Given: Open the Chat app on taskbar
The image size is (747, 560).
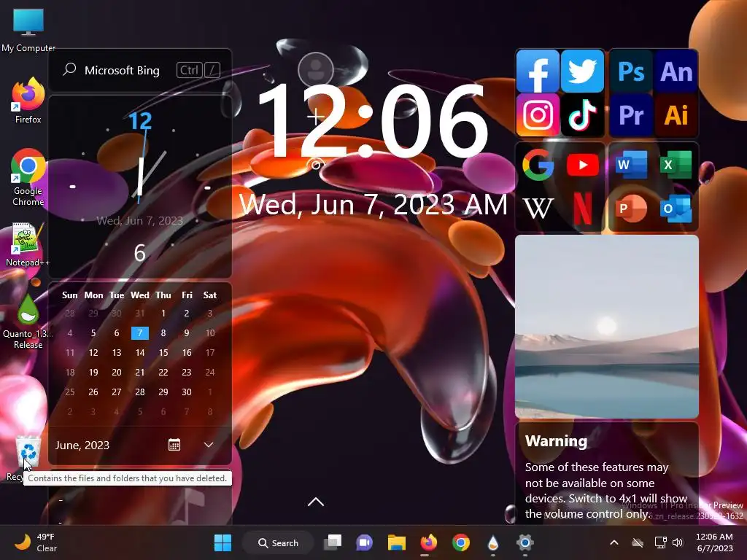Looking at the screenshot, I should [x=365, y=542].
